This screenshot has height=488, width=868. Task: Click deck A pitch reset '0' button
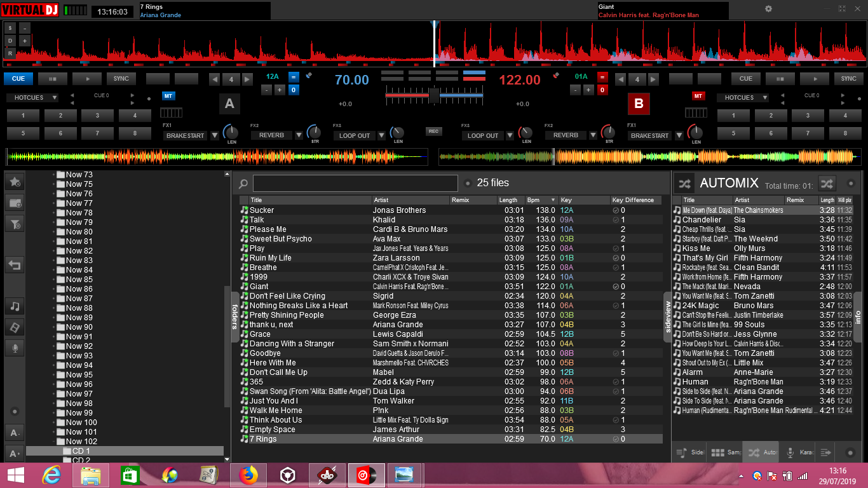294,90
